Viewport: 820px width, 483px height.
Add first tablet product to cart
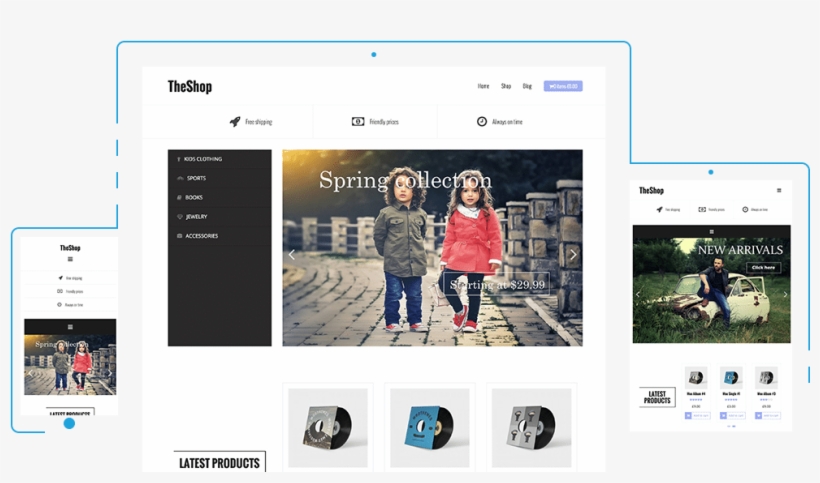pyautogui.click(x=697, y=416)
